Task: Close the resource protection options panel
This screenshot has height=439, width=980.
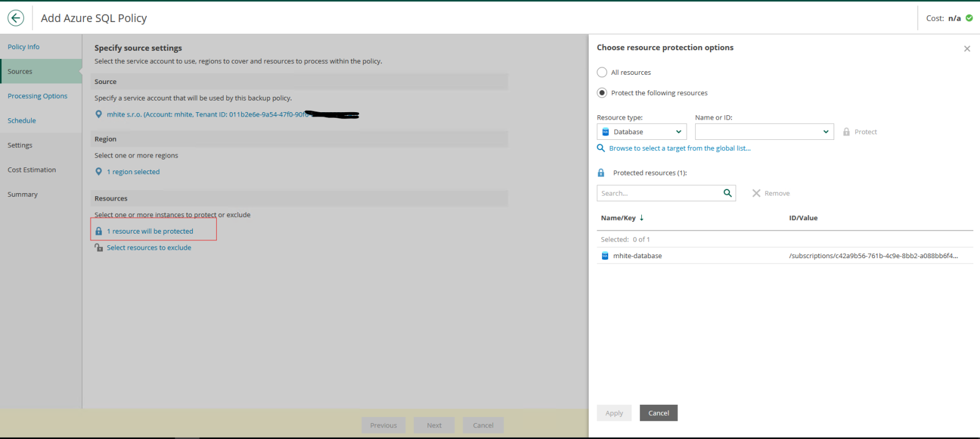Action: pyautogui.click(x=967, y=48)
